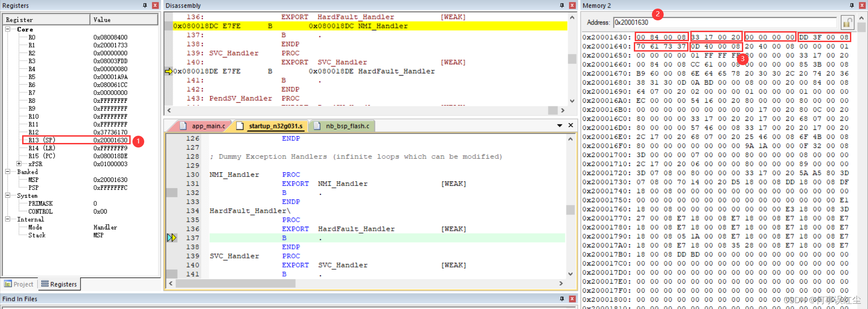868x309 pixels.
Task: Close the Disassembly panel
Action: (572, 5)
